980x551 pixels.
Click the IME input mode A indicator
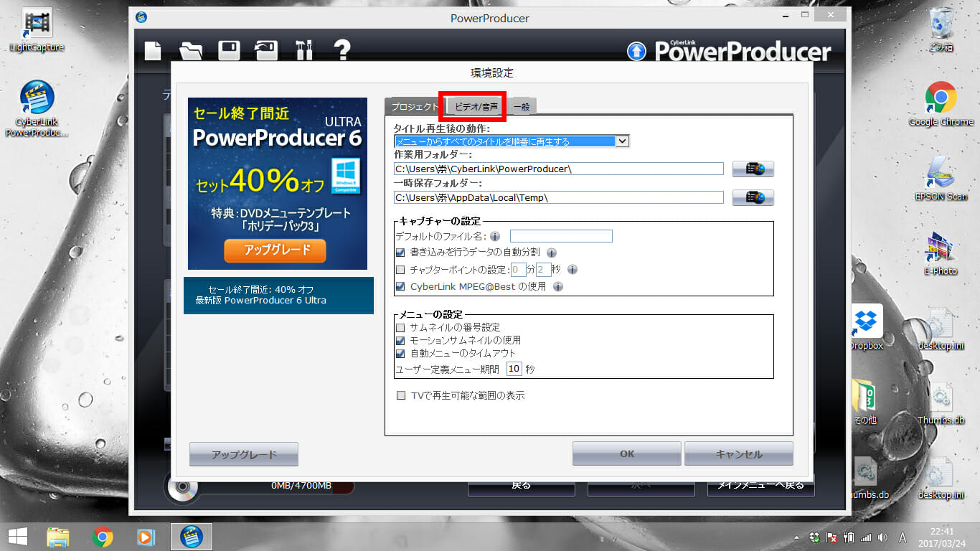click(902, 537)
